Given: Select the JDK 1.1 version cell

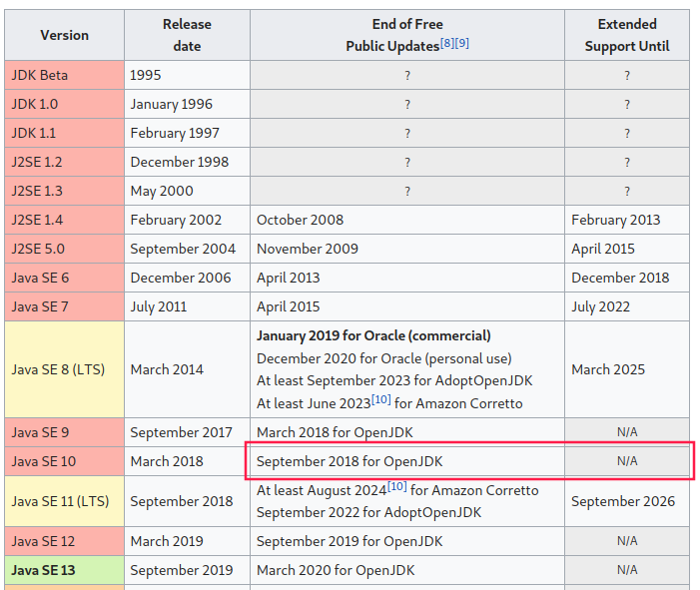Looking at the screenshot, I should click(64, 133).
